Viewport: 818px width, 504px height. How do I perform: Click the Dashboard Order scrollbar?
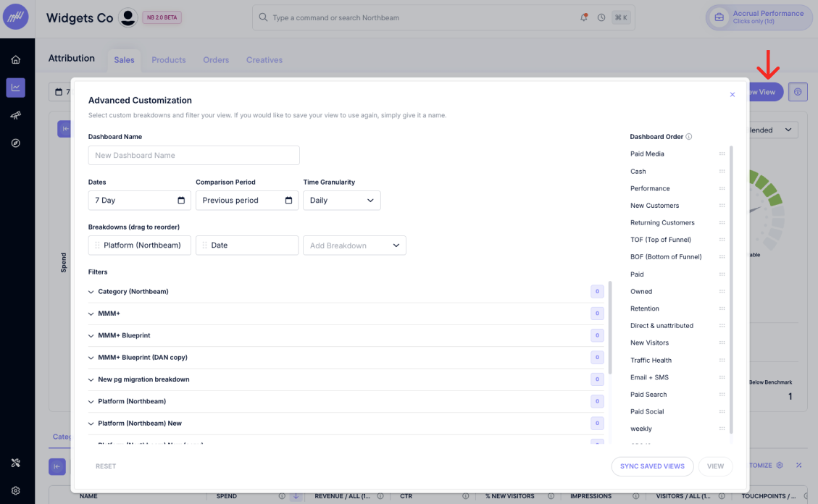[x=731, y=290]
